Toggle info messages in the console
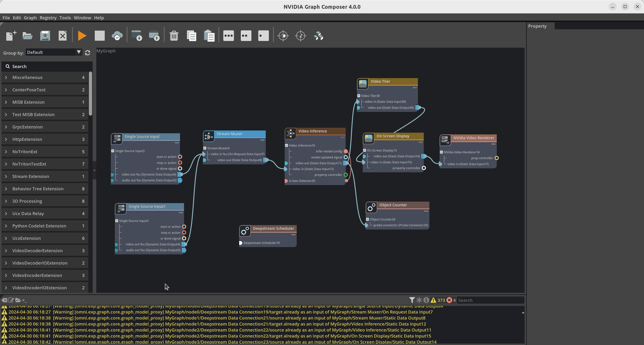This screenshot has width=644, height=345. click(426, 300)
